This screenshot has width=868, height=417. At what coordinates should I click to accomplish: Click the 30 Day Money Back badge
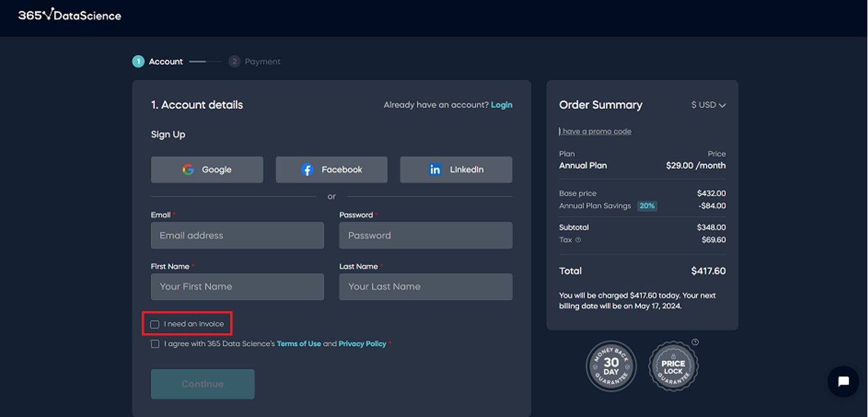[x=611, y=366]
